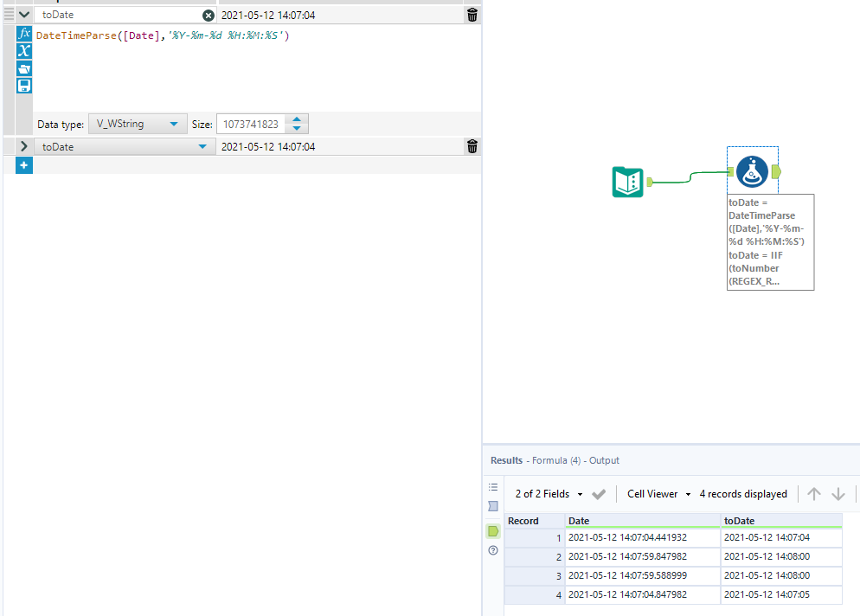Increase the Size value with up arrow
860x616 pixels.
click(x=297, y=119)
